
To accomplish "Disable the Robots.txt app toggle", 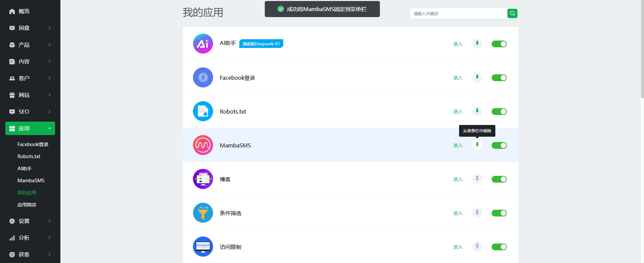I will click(x=499, y=112).
